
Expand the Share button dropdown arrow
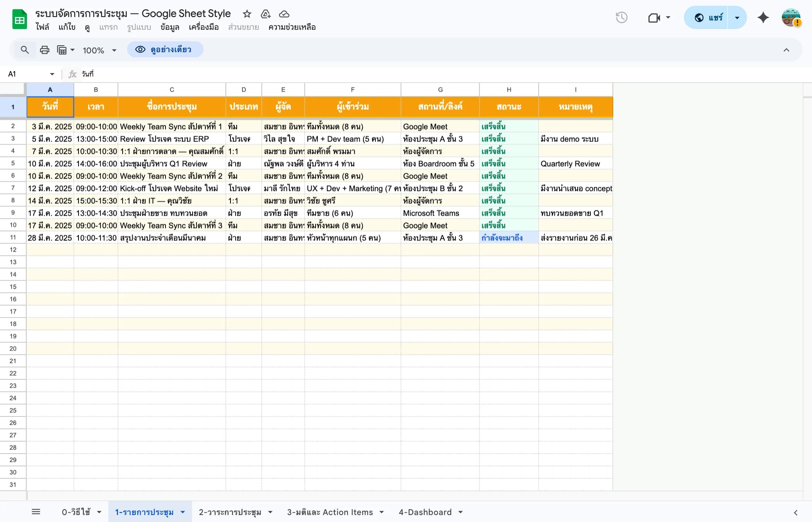737,17
